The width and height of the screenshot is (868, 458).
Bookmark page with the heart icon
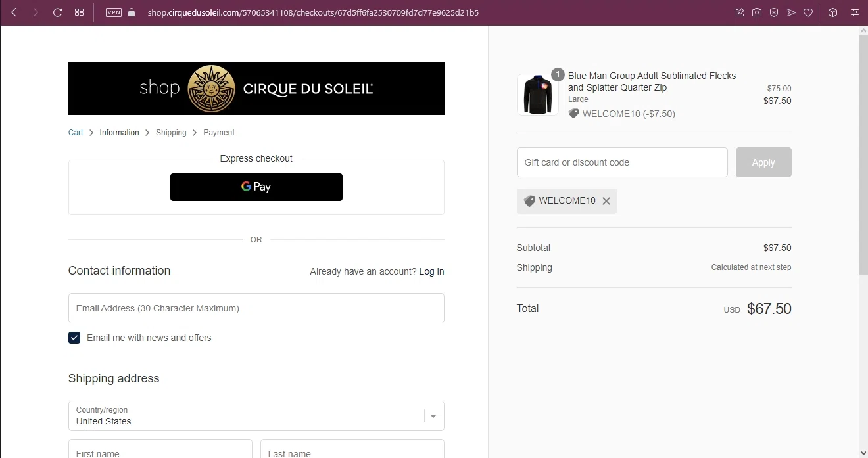(808, 12)
